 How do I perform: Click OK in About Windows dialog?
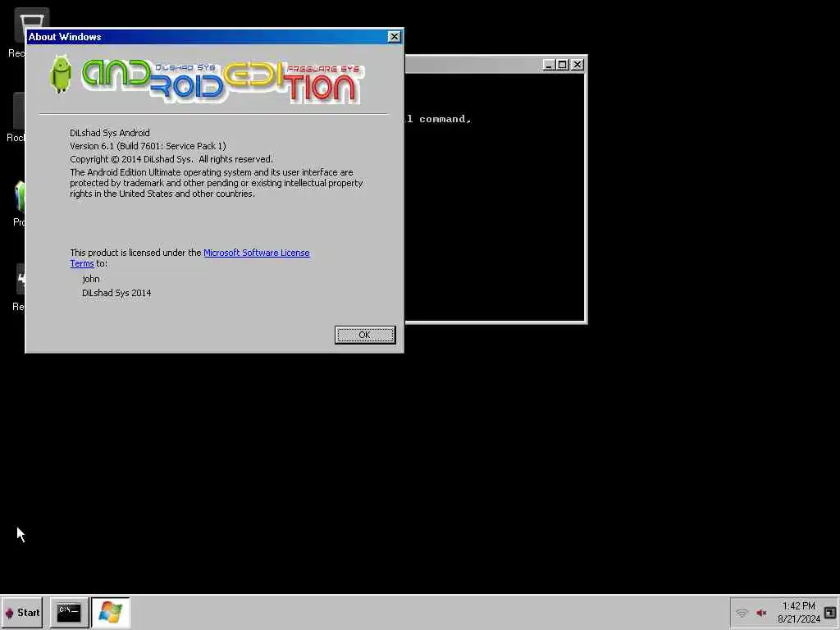[365, 335]
